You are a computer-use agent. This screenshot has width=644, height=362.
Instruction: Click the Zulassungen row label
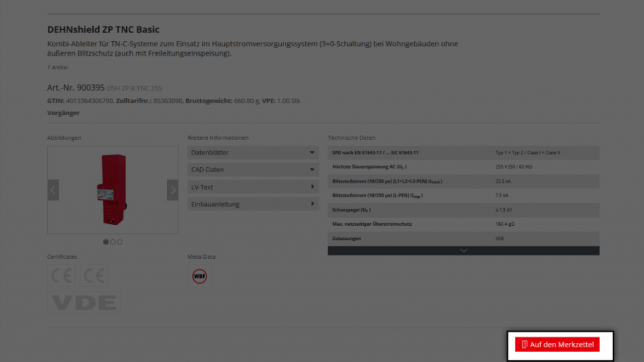tap(346, 238)
